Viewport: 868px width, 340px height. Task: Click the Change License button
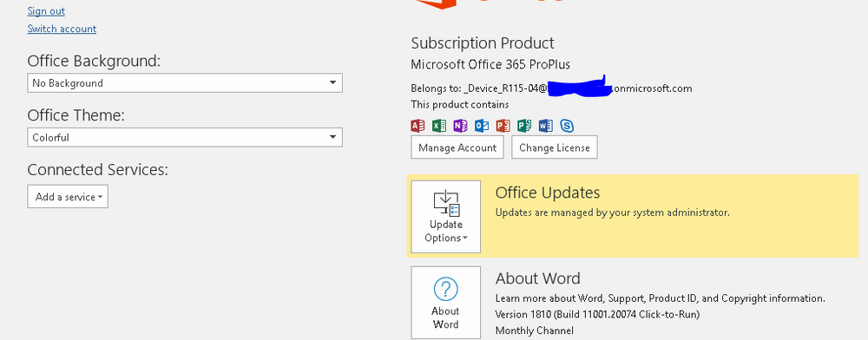coord(554,147)
